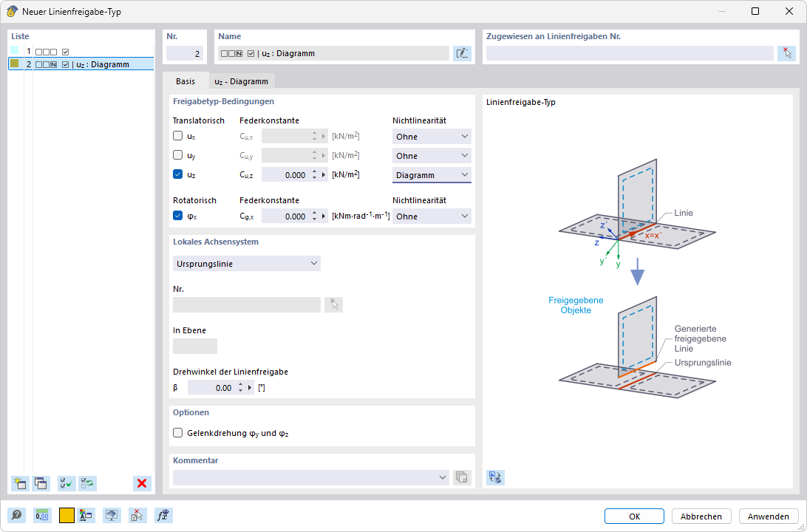Click the comment library icon beside Kommentar
This screenshot has height=532, width=807.
pos(462,477)
